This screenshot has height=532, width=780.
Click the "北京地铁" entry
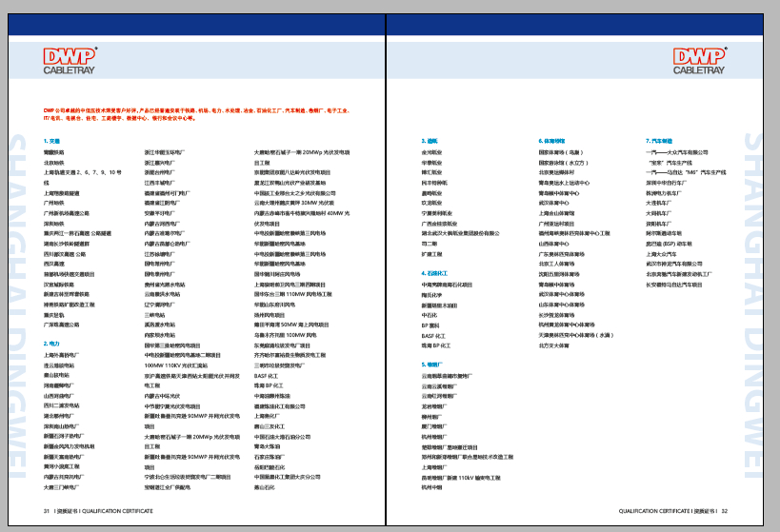coord(53,163)
